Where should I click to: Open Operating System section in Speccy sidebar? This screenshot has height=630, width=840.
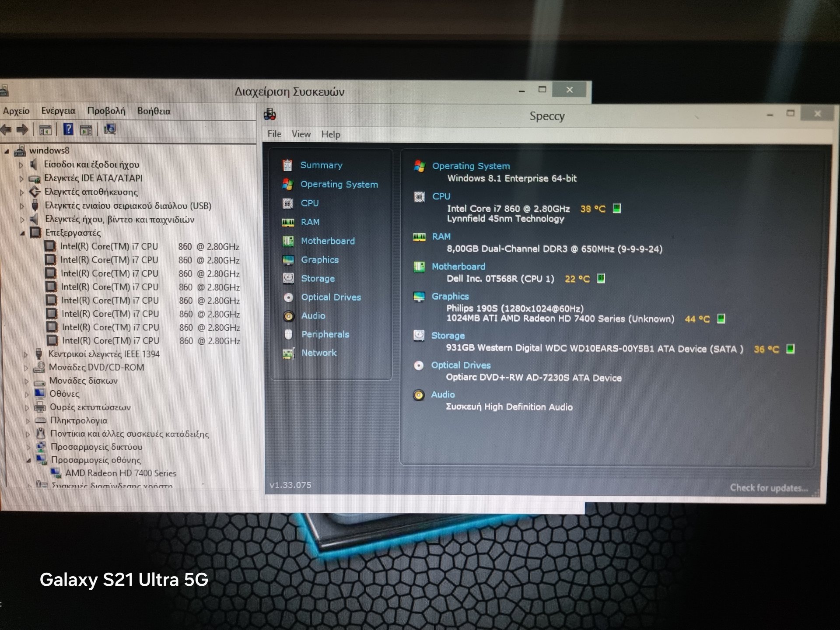click(x=339, y=184)
